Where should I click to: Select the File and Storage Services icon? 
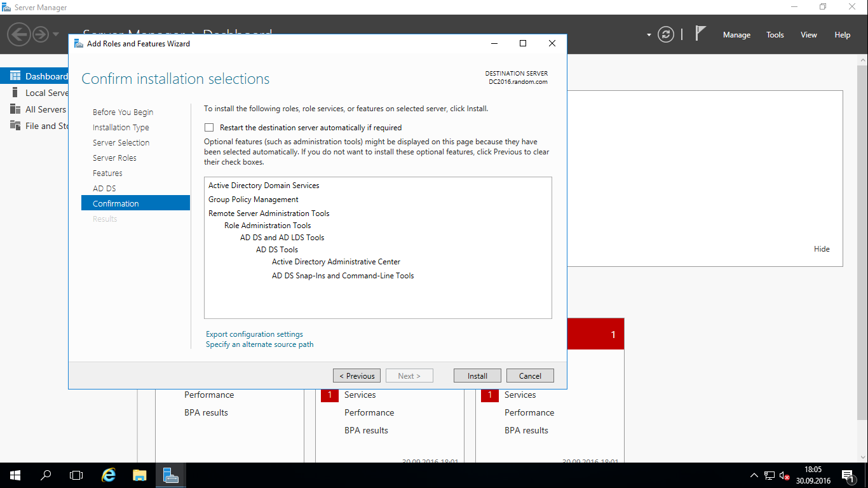[15, 125]
